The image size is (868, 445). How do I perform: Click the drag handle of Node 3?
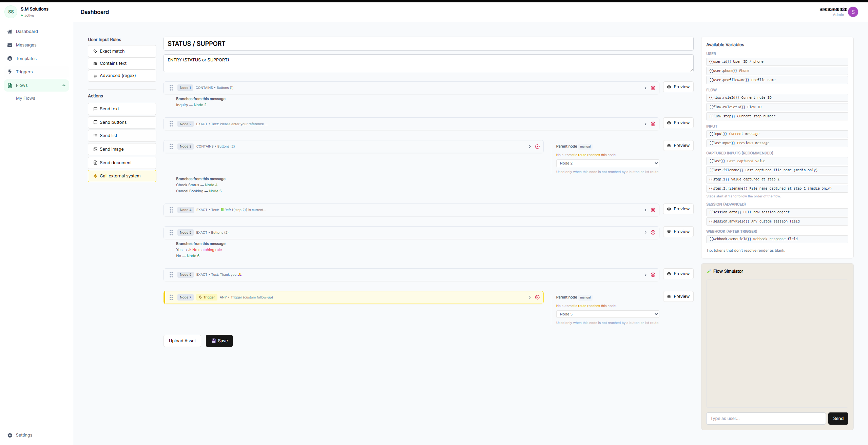(171, 147)
